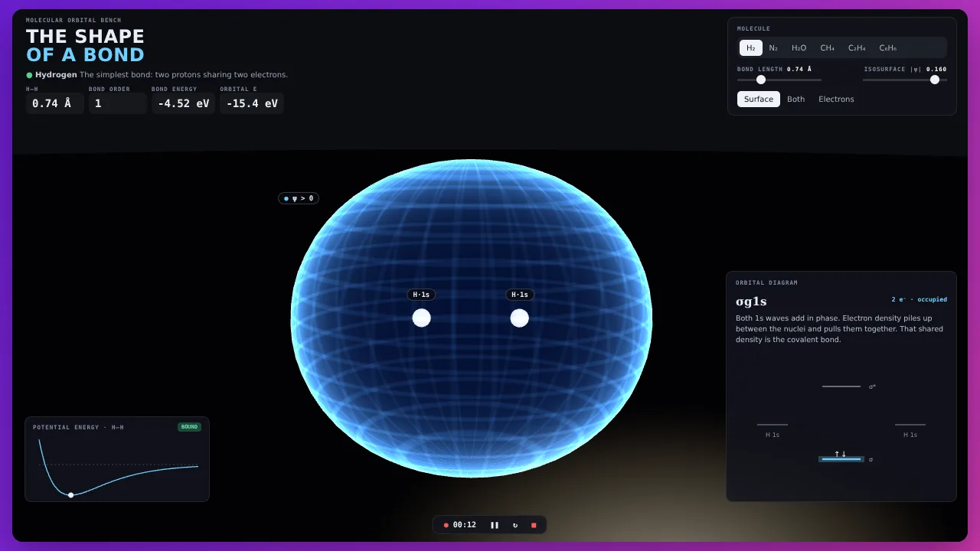Click the 00:12 recording timer
The width and height of the screenshot is (980, 551).
coord(465,525)
